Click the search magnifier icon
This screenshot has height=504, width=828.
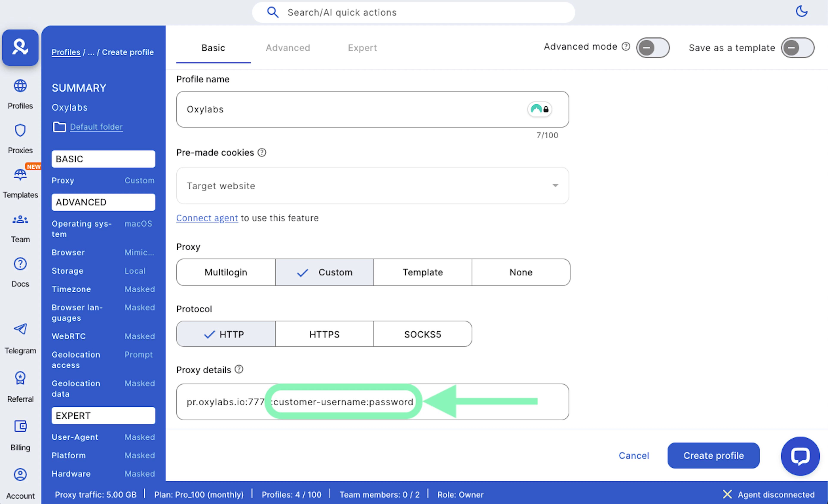[x=273, y=12]
